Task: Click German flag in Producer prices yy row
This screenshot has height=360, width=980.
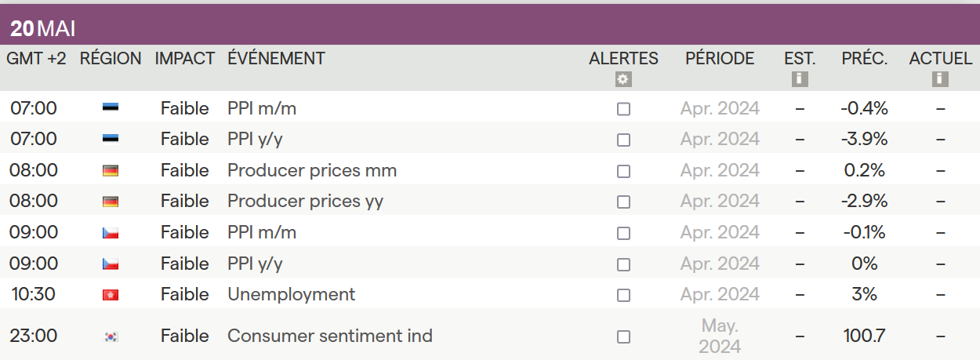Action: (111, 202)
